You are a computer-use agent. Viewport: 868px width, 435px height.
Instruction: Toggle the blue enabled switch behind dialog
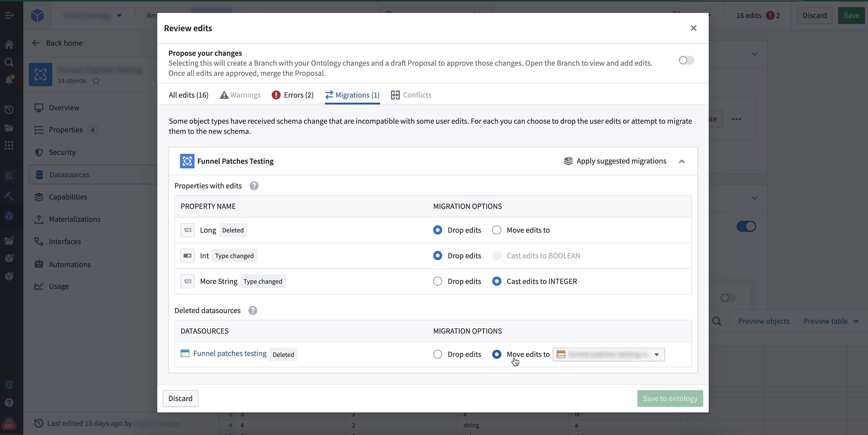(746, 227)
